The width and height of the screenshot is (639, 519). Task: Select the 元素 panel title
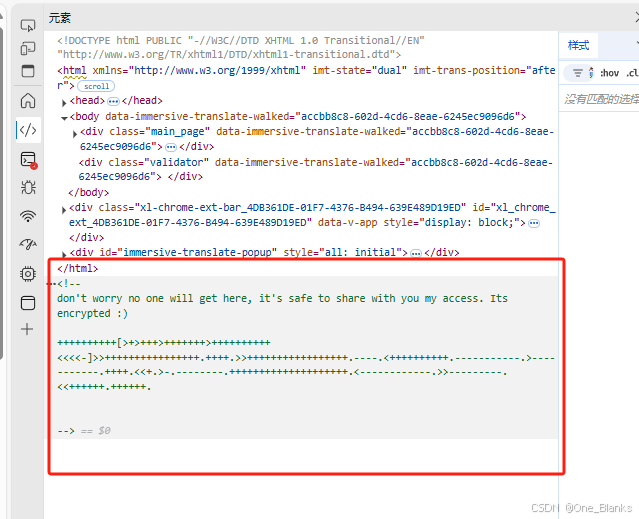click(60, 18)
